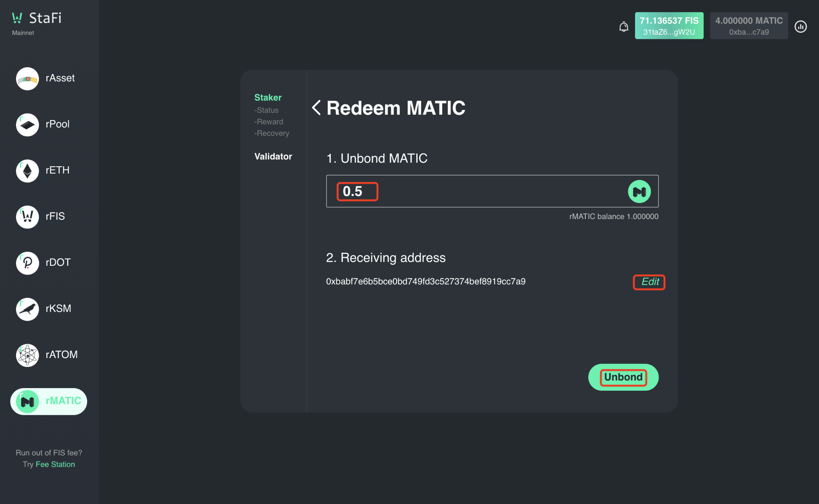Click the notification bell icon
Viewport: 819px width, 504px height.
pos(623,27)
